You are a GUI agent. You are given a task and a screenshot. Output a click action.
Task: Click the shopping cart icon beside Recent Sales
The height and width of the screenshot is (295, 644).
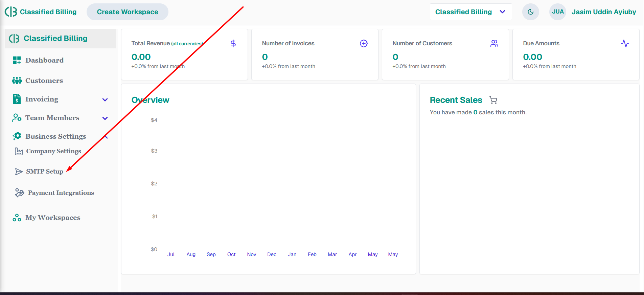pos(493,100)
